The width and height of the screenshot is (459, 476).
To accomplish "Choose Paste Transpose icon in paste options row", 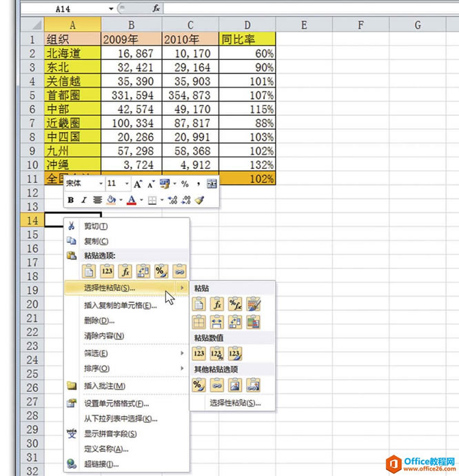I will [x=143, y=271].
